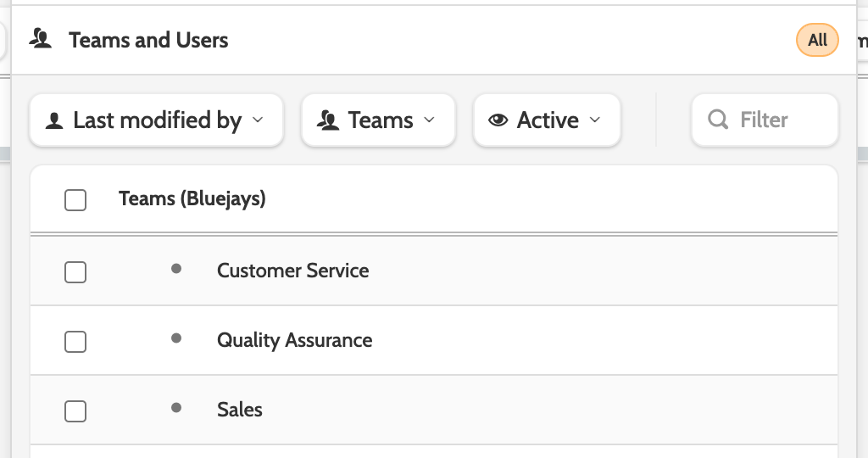Click the Teams and Users header icon

click(41, 39)
